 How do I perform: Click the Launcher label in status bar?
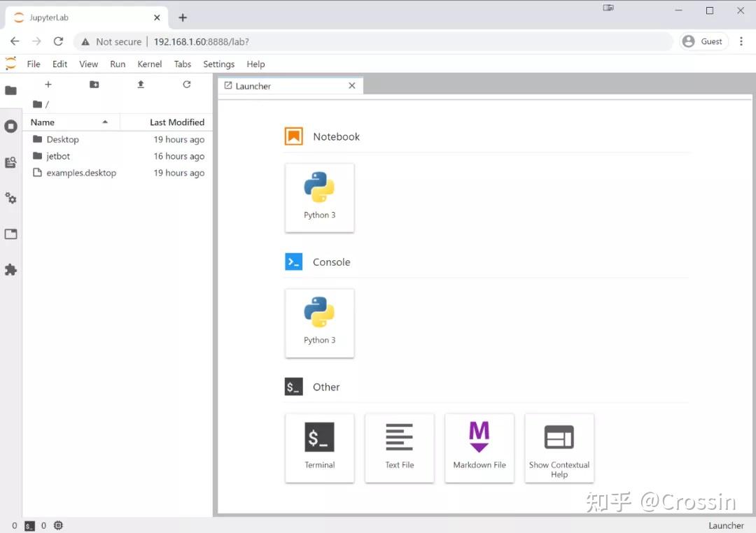[x=726, y=526]
